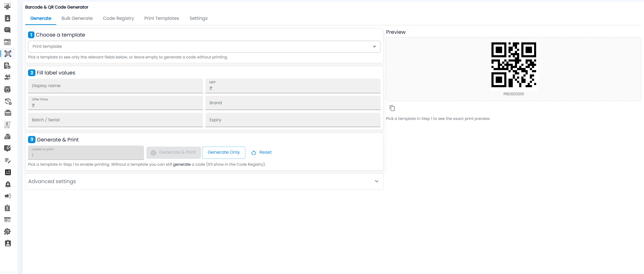
Task: Switch to the Bulk Generate tab
Action: point(77,18)
